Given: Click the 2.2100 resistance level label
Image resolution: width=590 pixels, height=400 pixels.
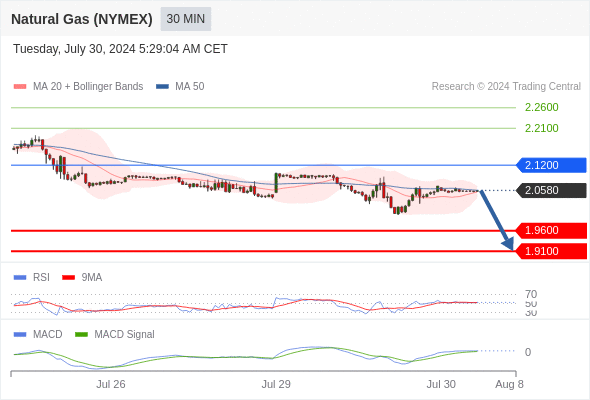Looking at the screenshot, I should [541, 128].
